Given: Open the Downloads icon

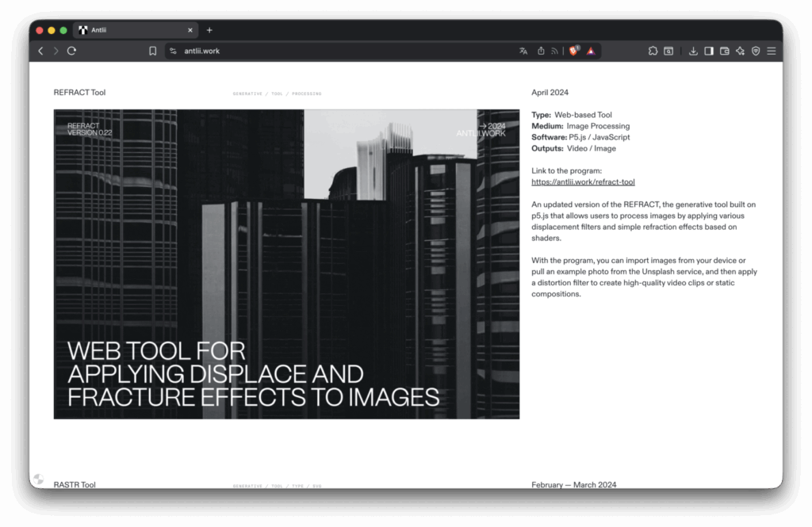Looking at the screenshot, I should point(693,51).
